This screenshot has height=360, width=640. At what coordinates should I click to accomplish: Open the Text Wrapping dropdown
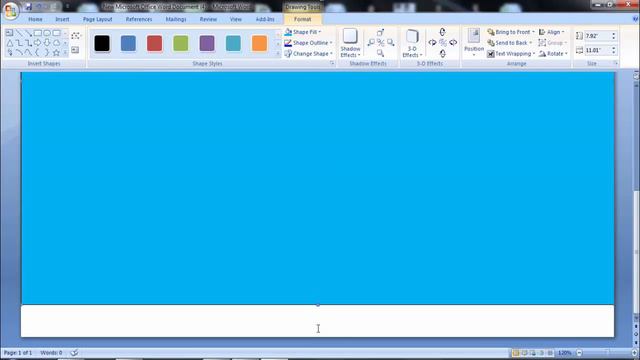511,53
